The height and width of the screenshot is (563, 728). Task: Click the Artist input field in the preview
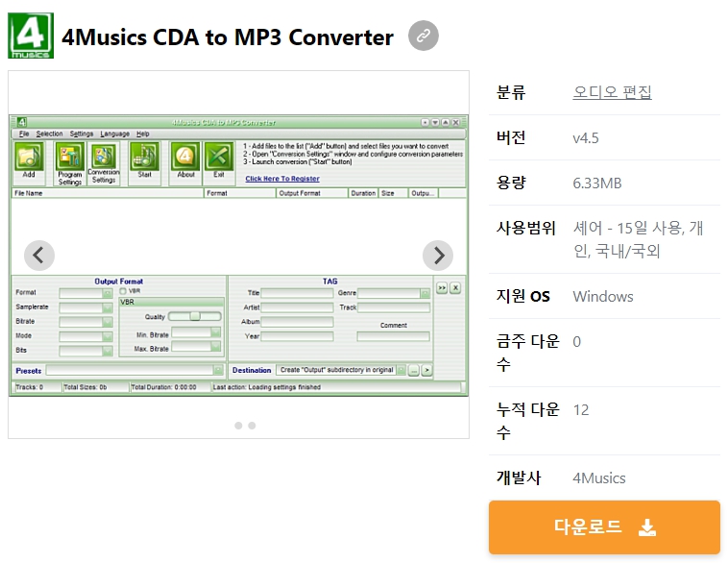[x=297, y=307]
